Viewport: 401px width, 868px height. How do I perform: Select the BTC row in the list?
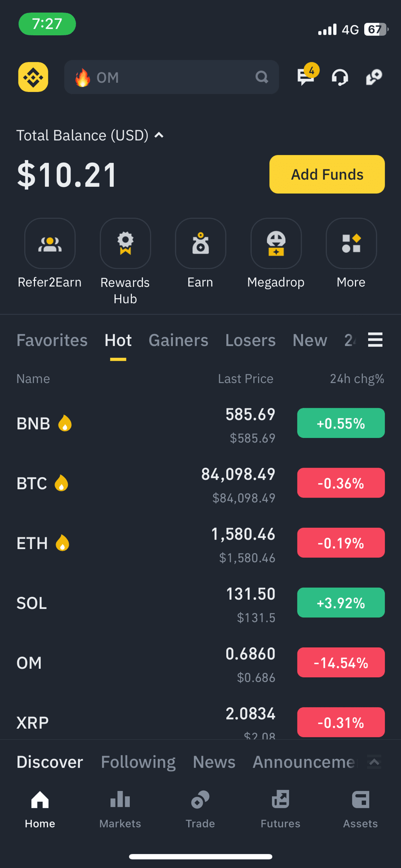coord(200,483)
